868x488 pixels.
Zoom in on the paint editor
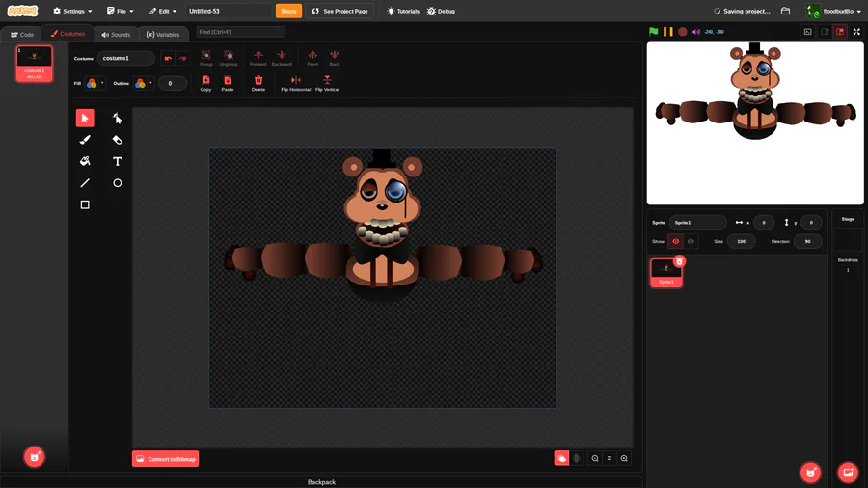tap(624, 458)
